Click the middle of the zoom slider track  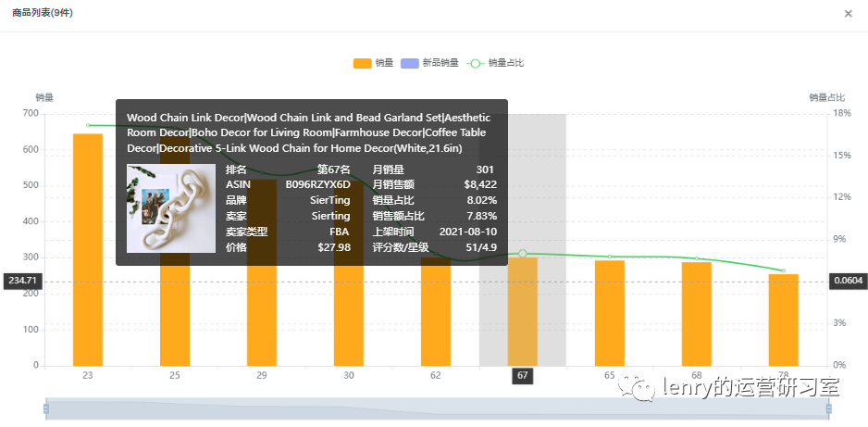point(437,408)
